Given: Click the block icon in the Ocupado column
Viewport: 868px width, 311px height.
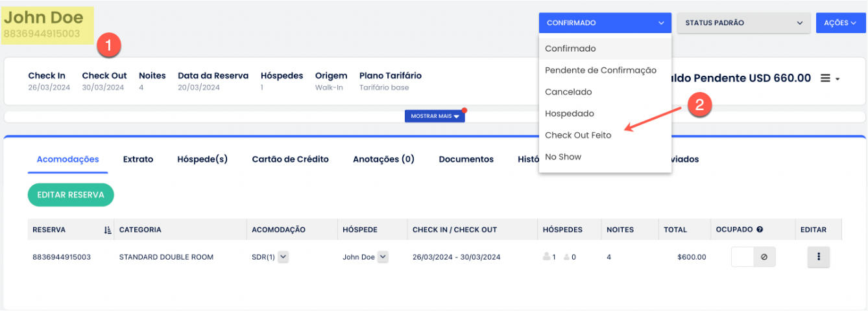Looking at the screenshot, I should (764, 257).
